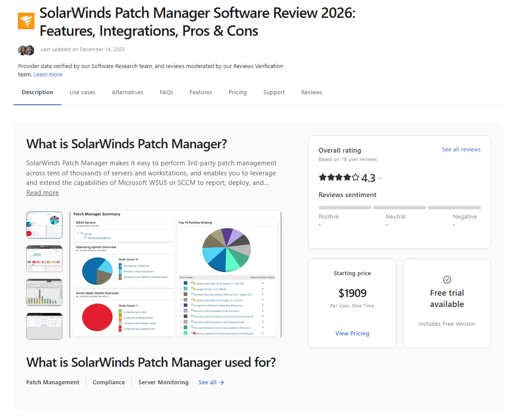Switch to the Support tab
Screen dimensions: 526x420
274,92
